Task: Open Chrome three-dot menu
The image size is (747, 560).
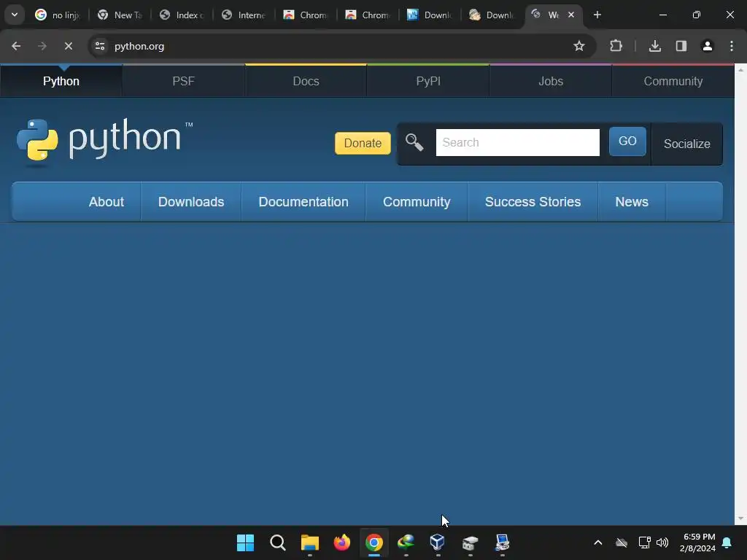Action: point(731,46)
